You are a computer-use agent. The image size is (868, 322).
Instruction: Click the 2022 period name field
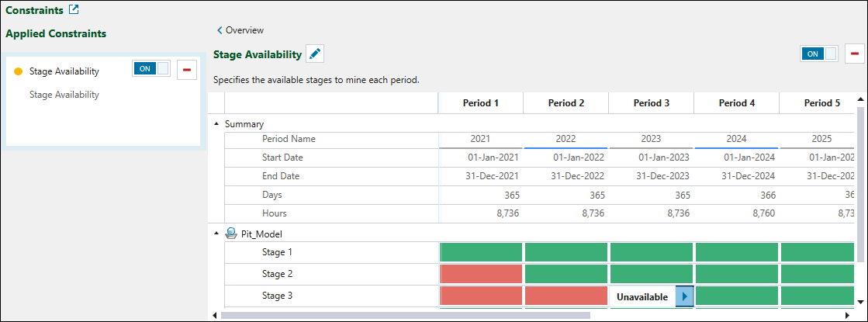point(565,139)
